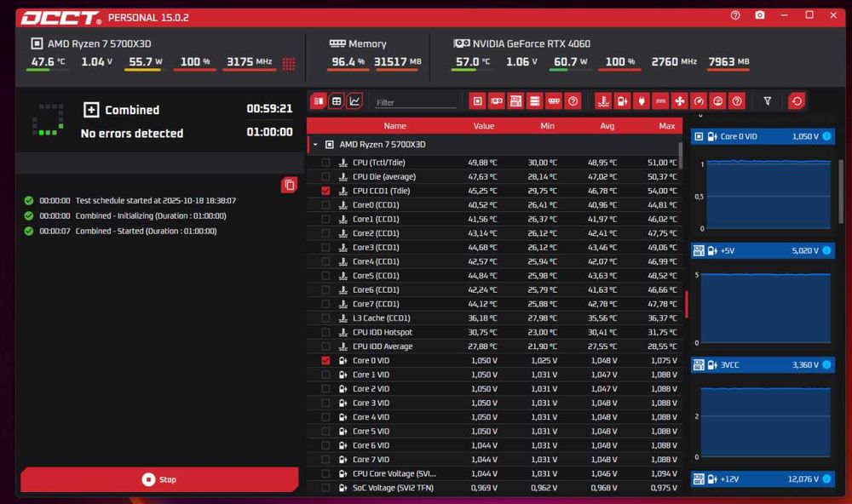Switch to the graph view icon
The width and height of the screenshot is (852, 504).
354,101
